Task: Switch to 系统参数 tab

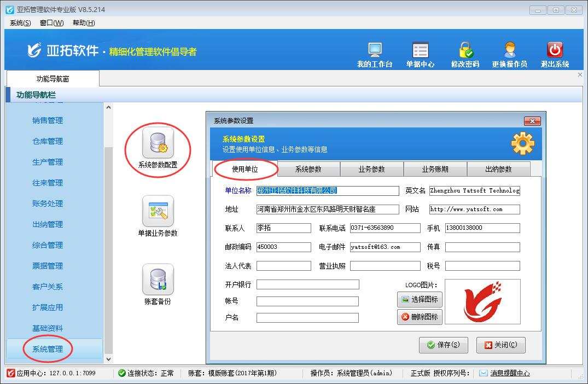Action: coord(308,169)
